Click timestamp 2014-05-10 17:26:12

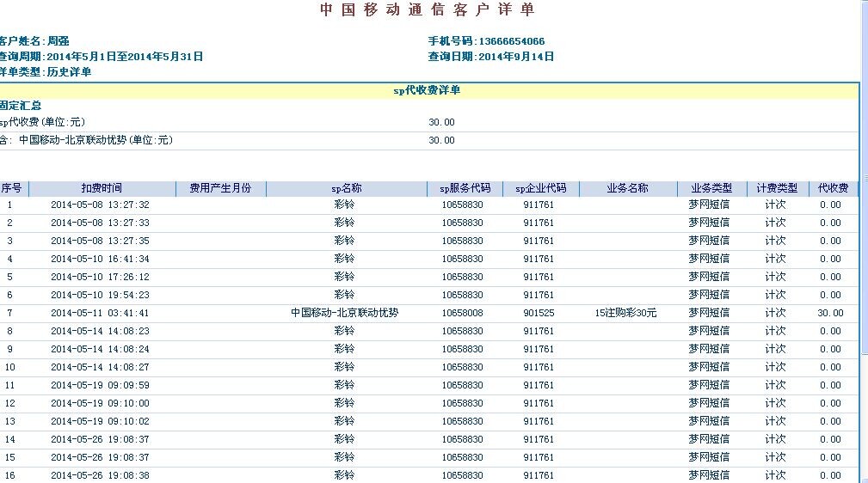pos(100,277)
